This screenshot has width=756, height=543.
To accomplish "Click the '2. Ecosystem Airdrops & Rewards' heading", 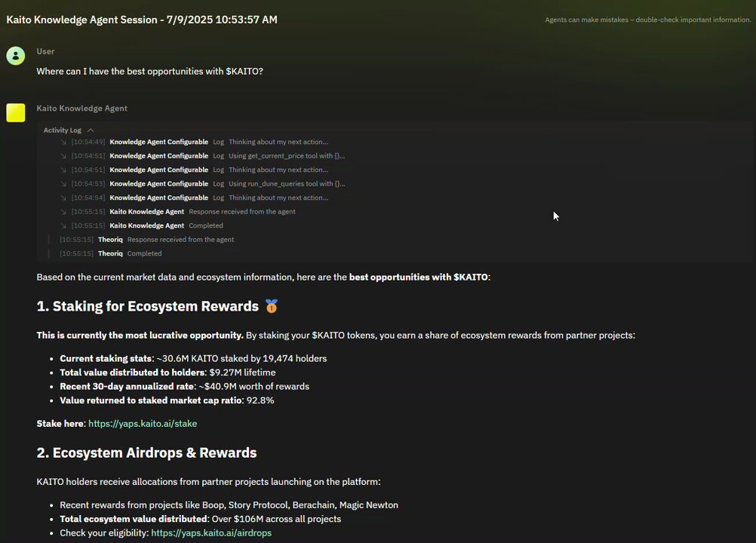I will tap(146, 453).
